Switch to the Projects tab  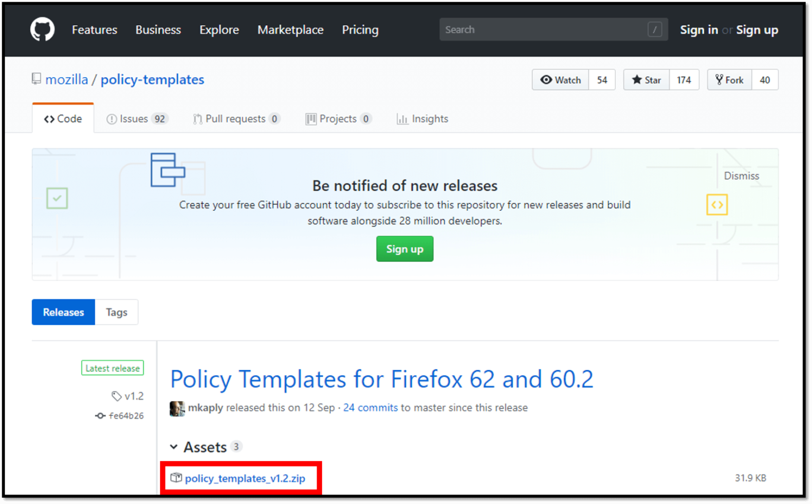point(338,119)
